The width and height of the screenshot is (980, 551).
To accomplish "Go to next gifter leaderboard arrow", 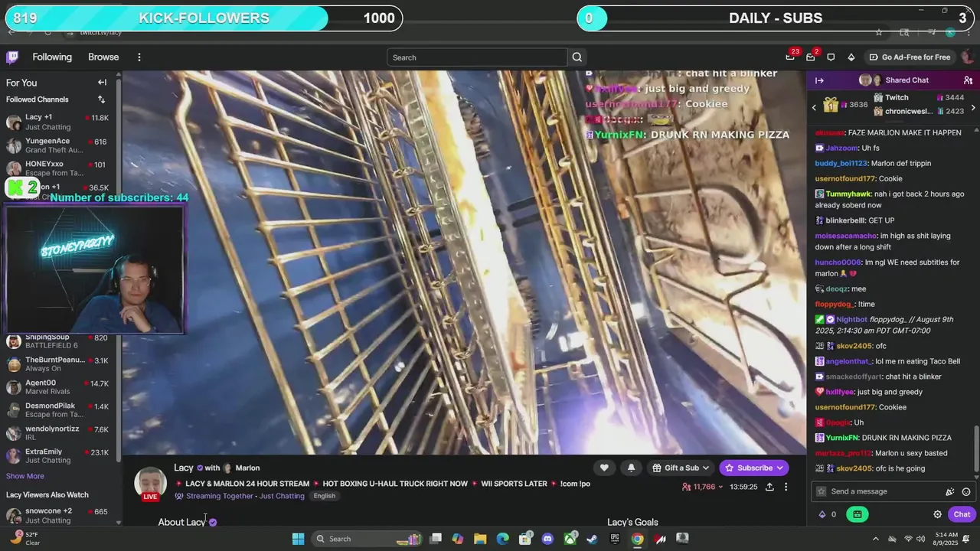I will pyautogui.click(x=973, y=108).
